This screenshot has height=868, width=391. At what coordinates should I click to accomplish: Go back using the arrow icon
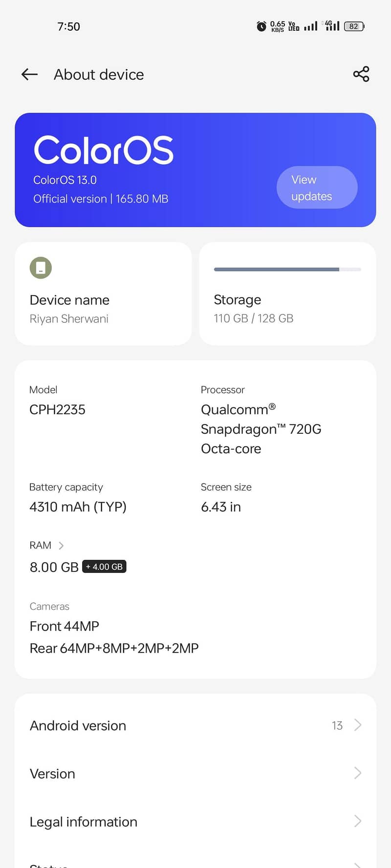pos(29,74)
